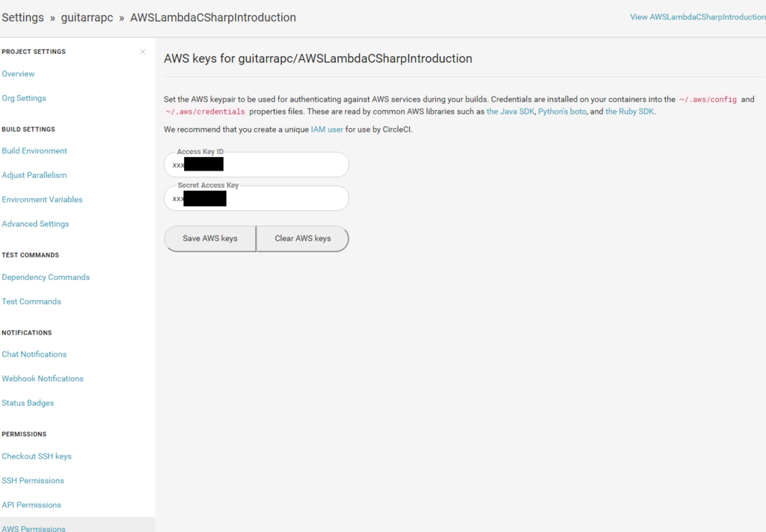Open API Permissions page
Screen dimensions: 766x532
tap(31, 505)
